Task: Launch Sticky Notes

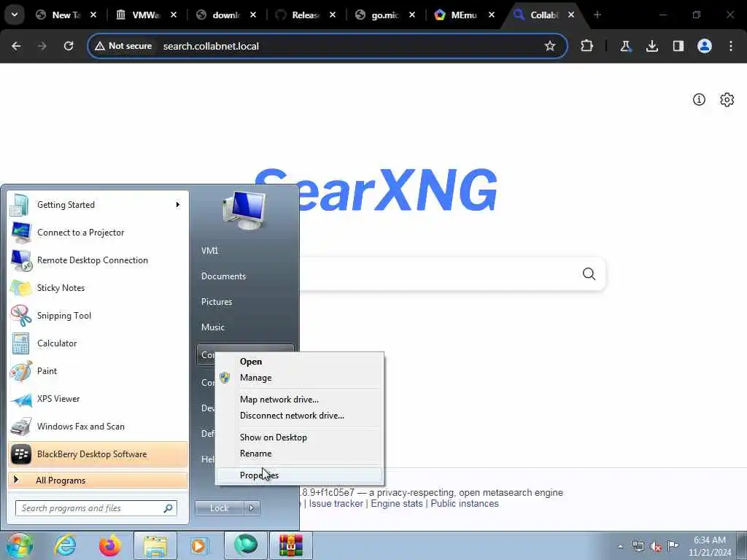Action: (98, 287)
